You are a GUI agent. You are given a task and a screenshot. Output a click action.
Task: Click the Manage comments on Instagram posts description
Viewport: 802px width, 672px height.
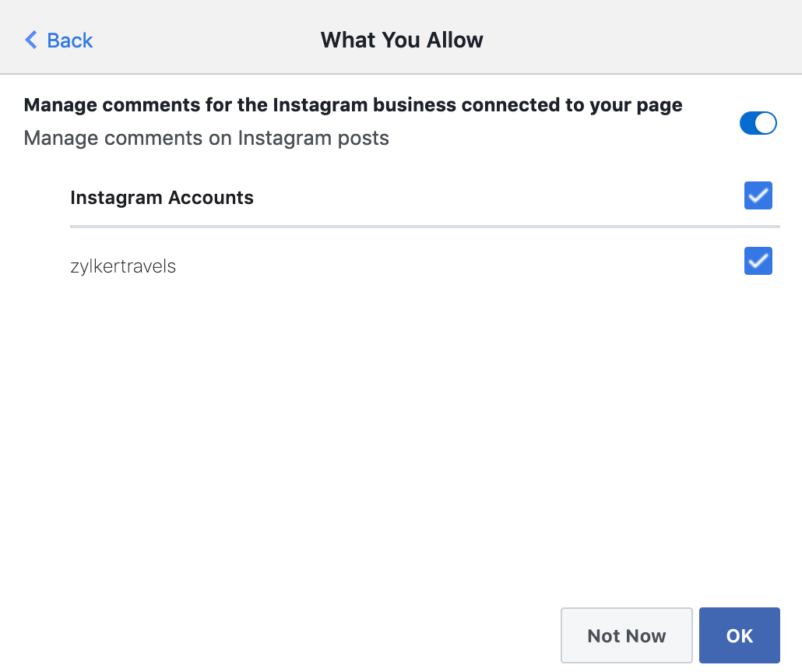(206, 139)
